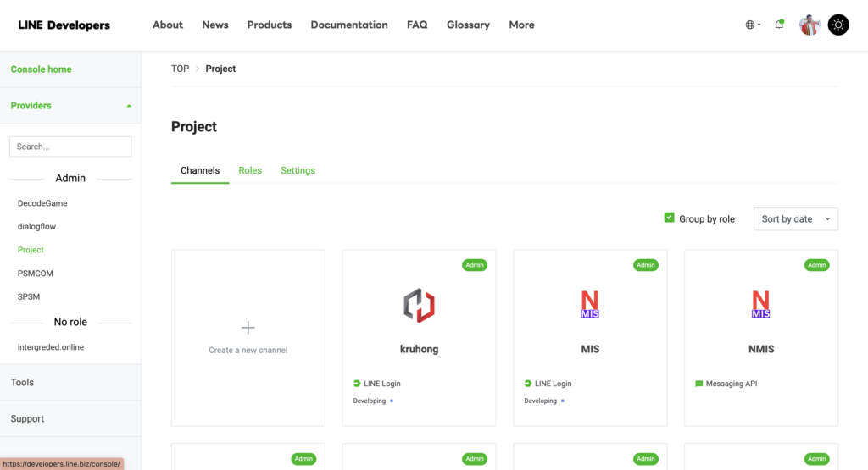Click the kruhong channel logo
This screenshot has width=868, height=470.
419,305
